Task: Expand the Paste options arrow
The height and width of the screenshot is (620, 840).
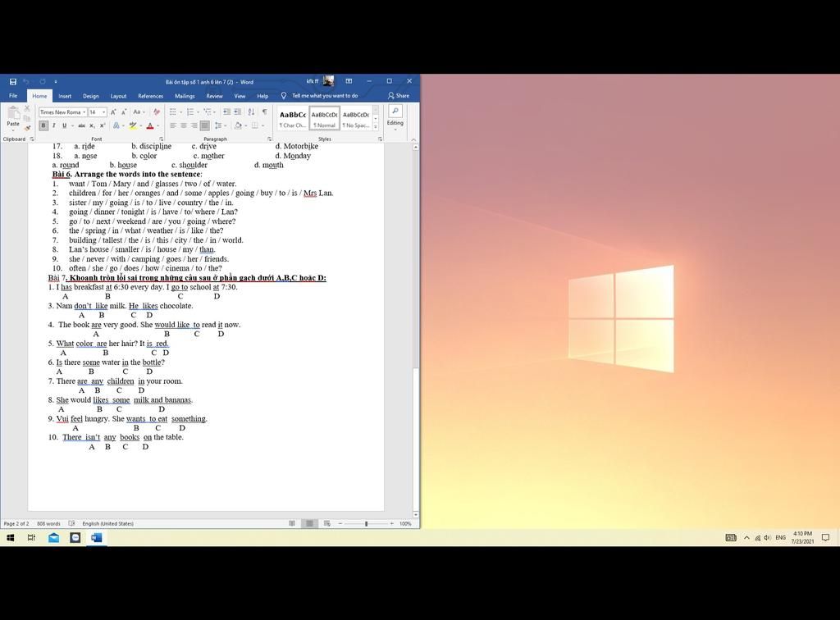Action: coord(13,130)
